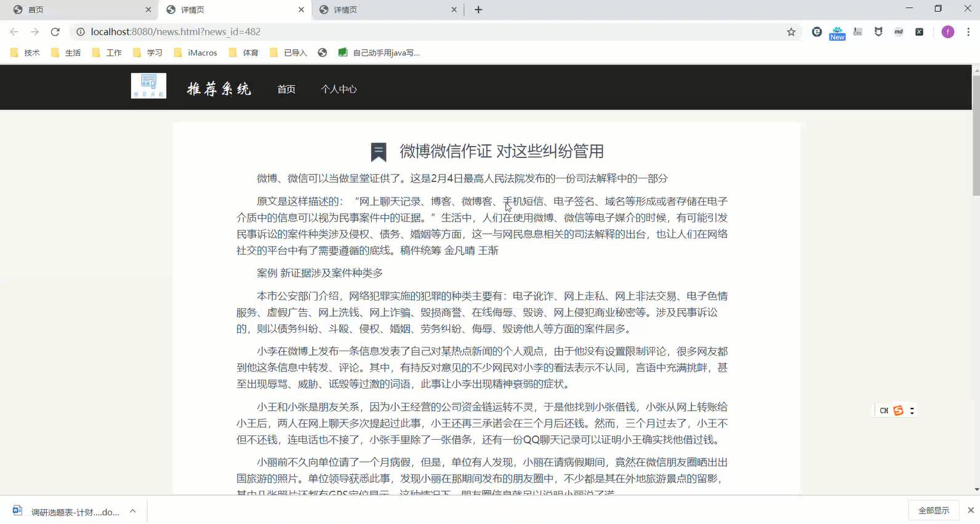Click the 案例 新证据涉及案件种类多 heading

click(x=319, y=273)
